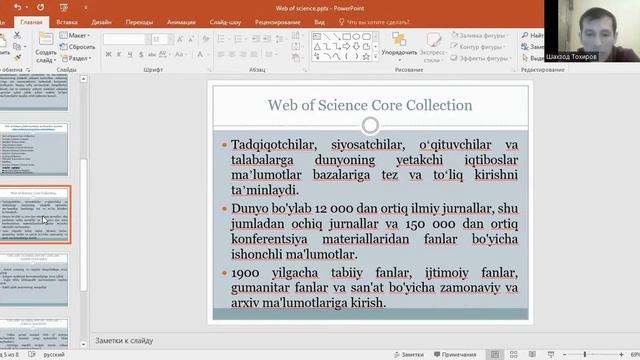Click the Tell me 'Что вы хотите сделать?' box
Screen dimensions: 640x360
click(374, 22)
